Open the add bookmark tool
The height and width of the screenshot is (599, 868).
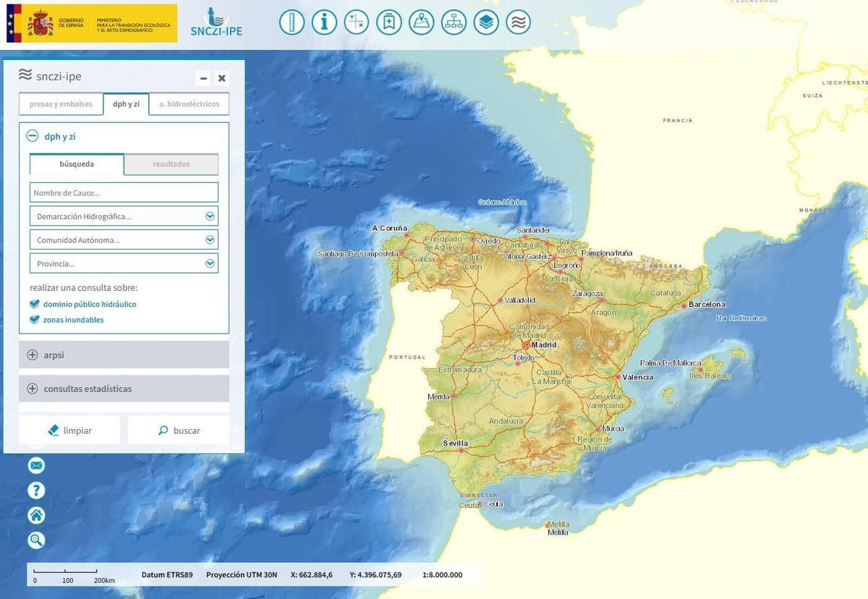pyautogui.click(x=389, y=22)
